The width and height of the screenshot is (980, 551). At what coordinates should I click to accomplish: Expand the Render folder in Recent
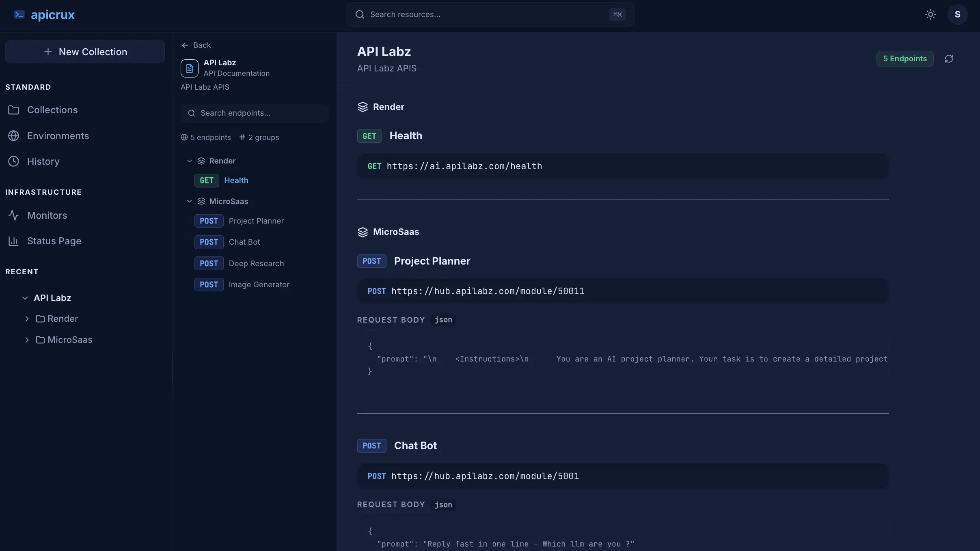tap(27, 319)
